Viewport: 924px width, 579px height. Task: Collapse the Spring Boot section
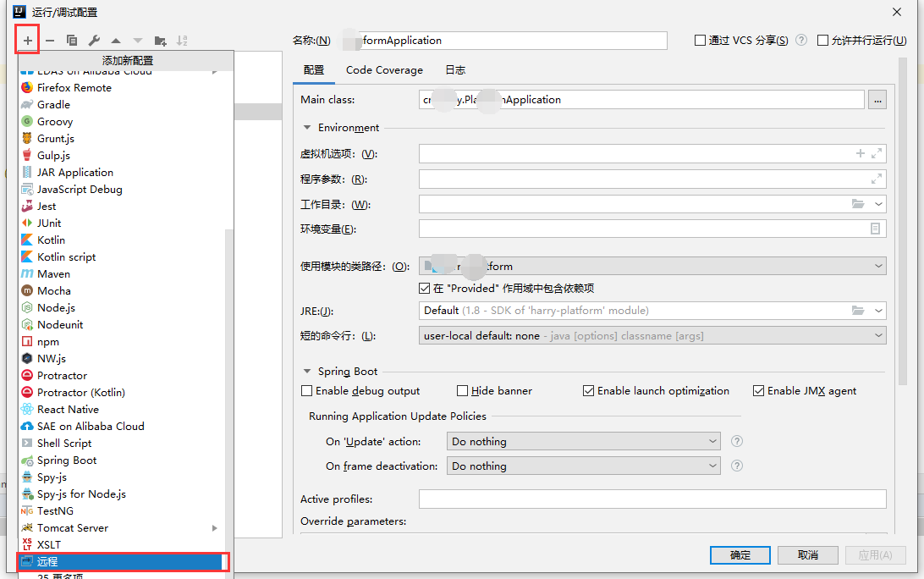click(x=306, y=372)
